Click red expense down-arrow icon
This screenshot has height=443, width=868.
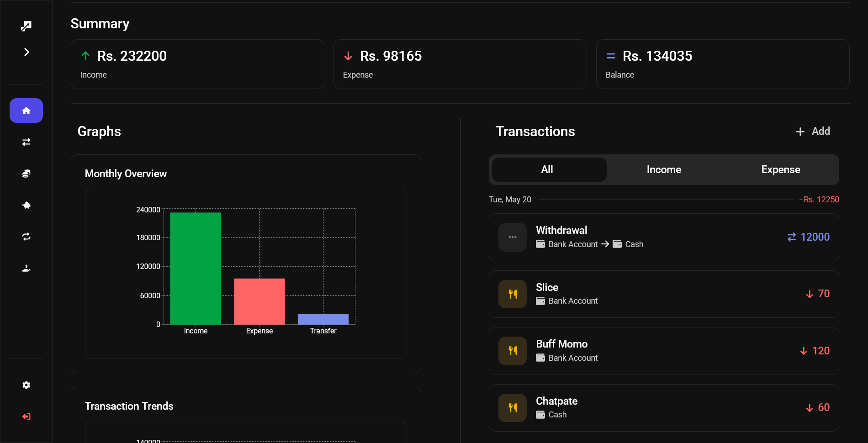tap(348, 56)
